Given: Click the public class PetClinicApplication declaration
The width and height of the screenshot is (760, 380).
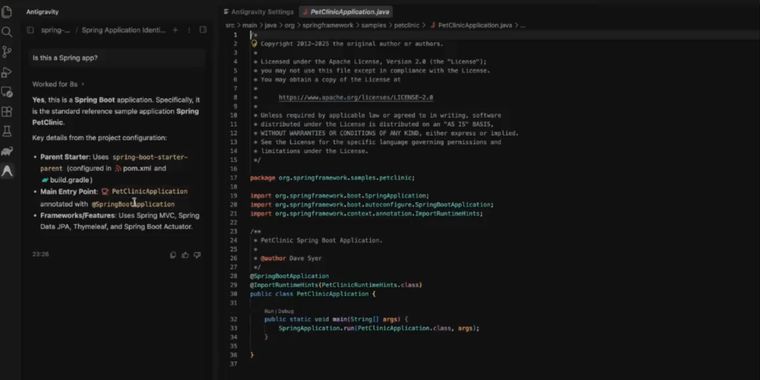Looking at the screenshot, I should [x=313, y=294].
